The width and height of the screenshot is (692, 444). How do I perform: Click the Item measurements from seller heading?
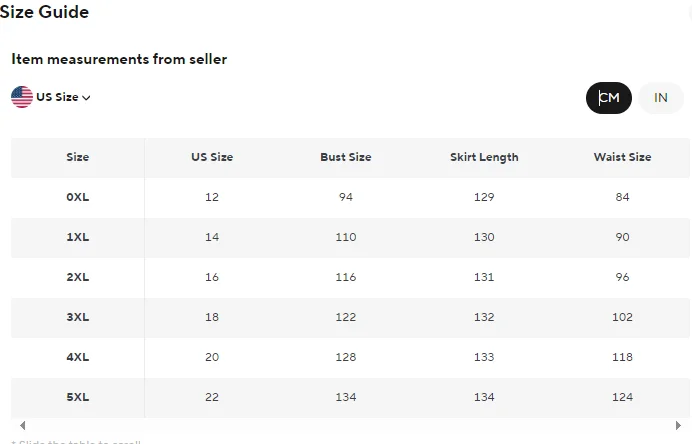click(x=119, y=59)
